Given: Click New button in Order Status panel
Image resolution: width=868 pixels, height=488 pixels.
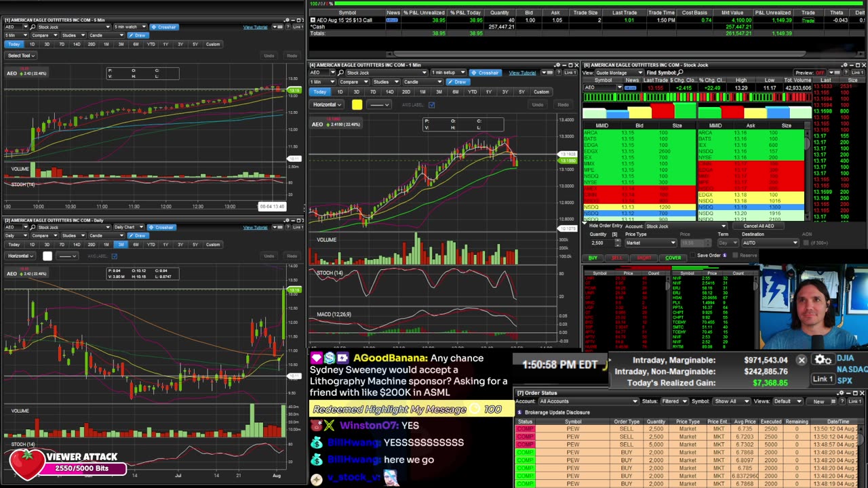Looking at the screenshot, I should 818,401.
